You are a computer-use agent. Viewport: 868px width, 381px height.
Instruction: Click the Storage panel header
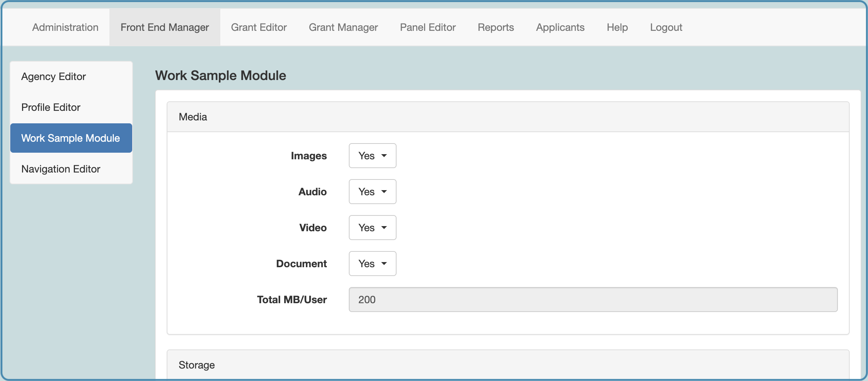click(x=508, y=364)
